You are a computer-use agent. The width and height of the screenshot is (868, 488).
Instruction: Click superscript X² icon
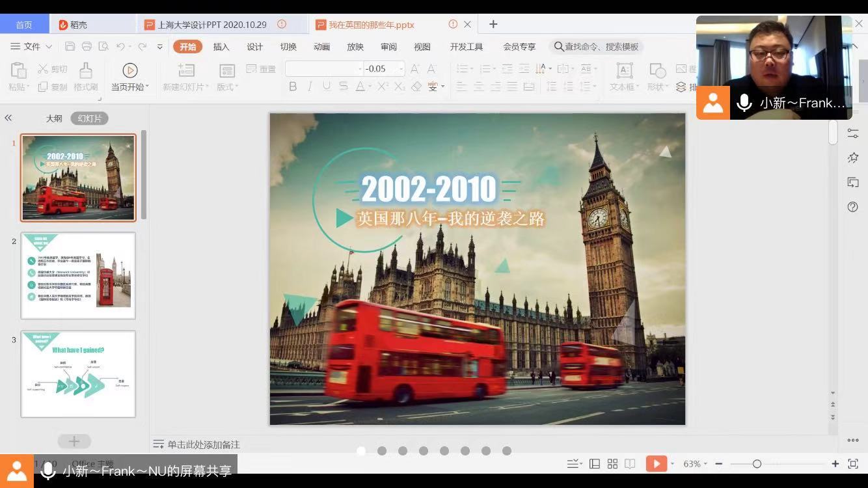click(382, 87)
